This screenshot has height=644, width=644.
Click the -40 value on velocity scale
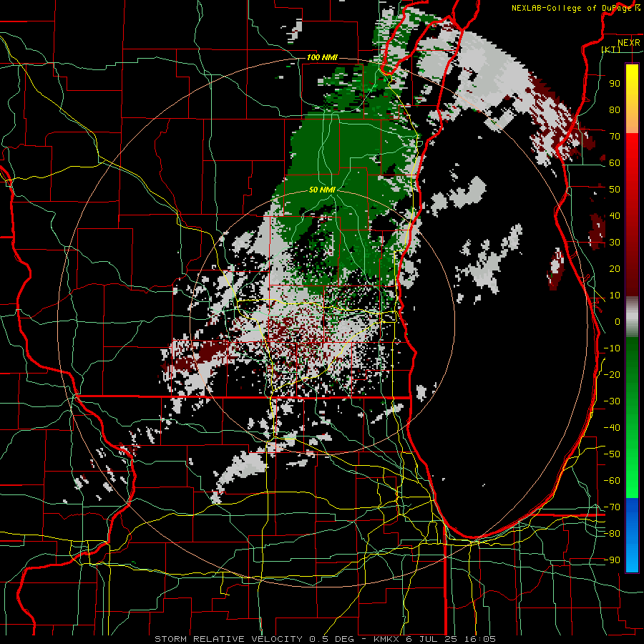click(x=612, y=428)
